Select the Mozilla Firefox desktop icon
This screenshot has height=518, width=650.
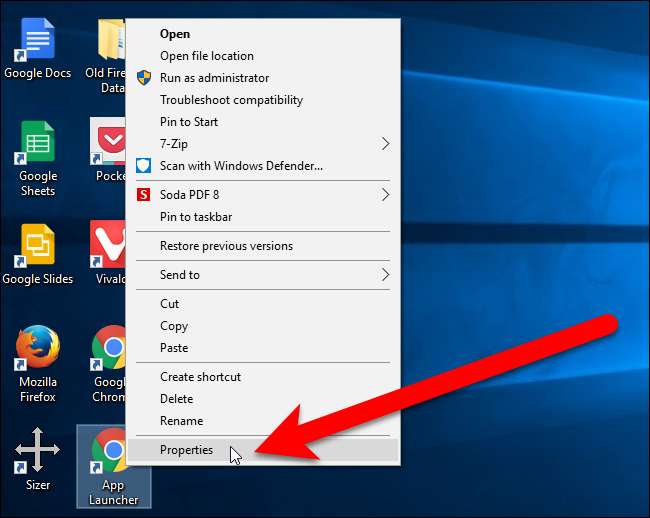coord(37,347)
